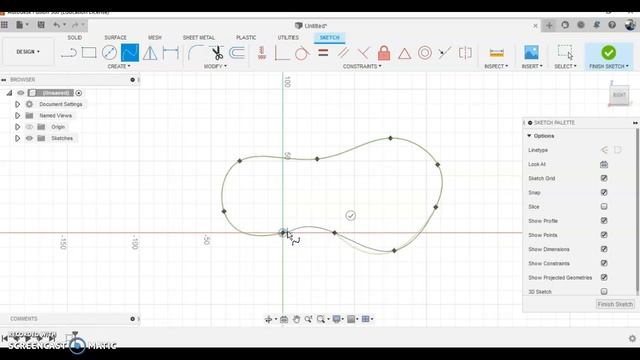Open the MODIFY dropdown menu

pos(215,66)
